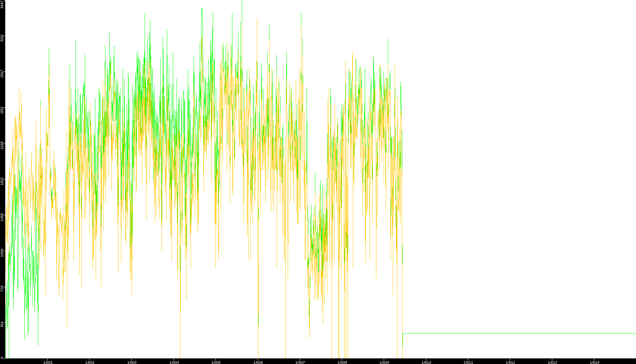636x364 pixels.
Task: Select the 1823 value on the vertical axis
Action: (x=2, y=181)
